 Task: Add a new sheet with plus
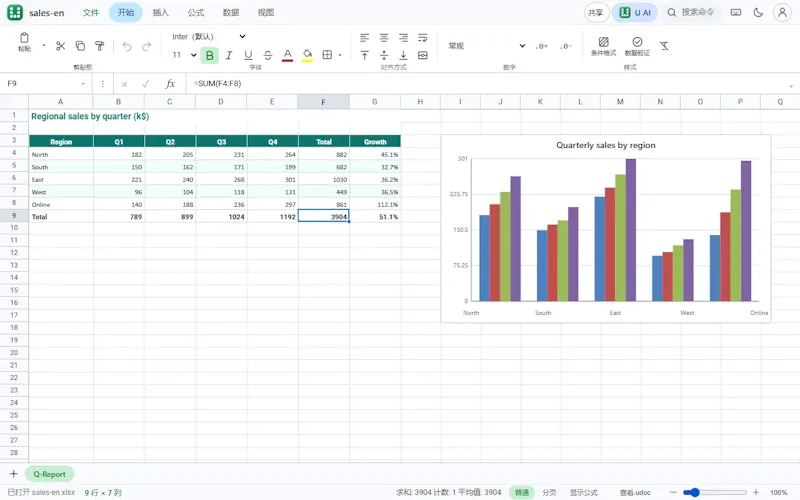[14, 474]
